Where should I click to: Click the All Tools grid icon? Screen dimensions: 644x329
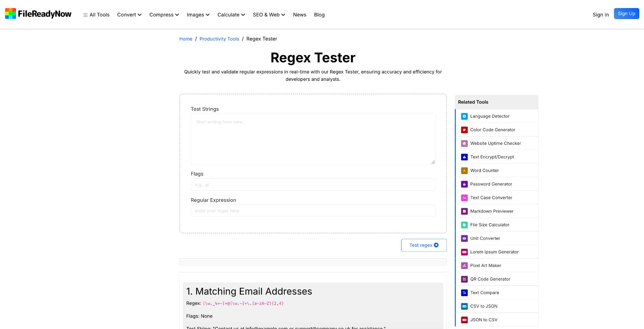coord(85,15)
